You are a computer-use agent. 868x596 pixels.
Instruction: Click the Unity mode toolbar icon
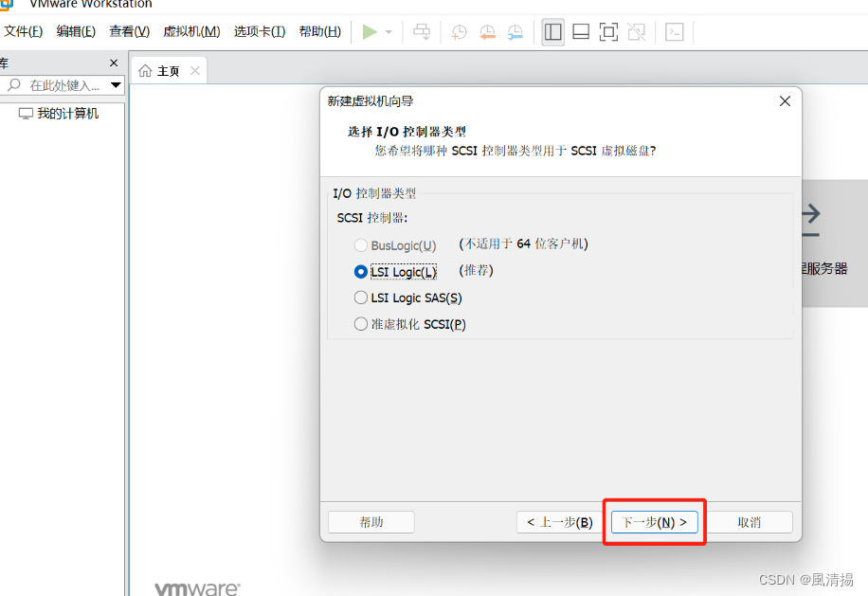(x=637, y=32)
